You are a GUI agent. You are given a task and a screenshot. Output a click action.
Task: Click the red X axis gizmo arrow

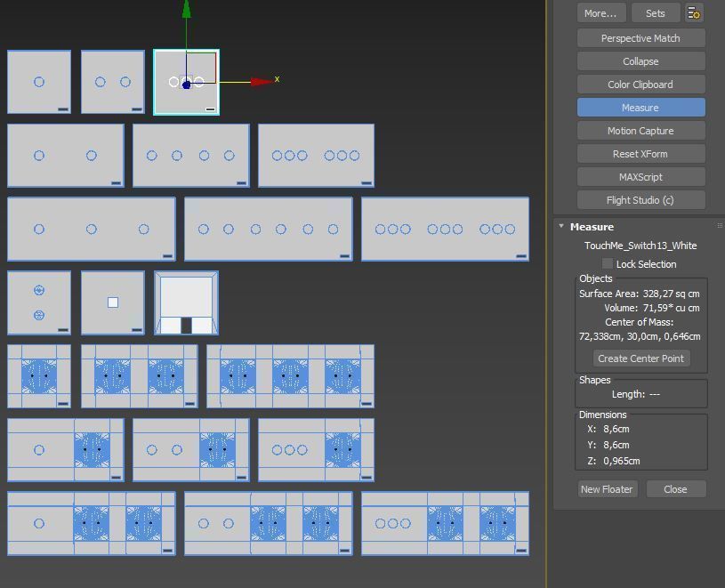pyautogui.click(x=261, y=82)
